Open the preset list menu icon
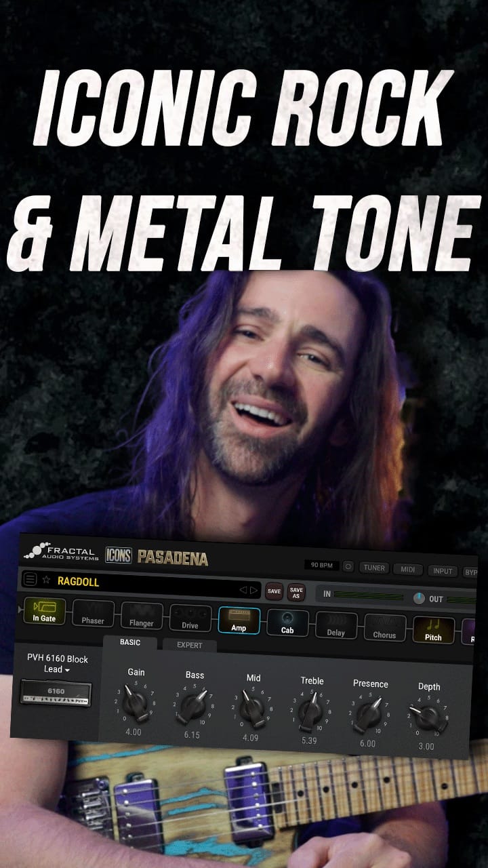 (30, 579)
